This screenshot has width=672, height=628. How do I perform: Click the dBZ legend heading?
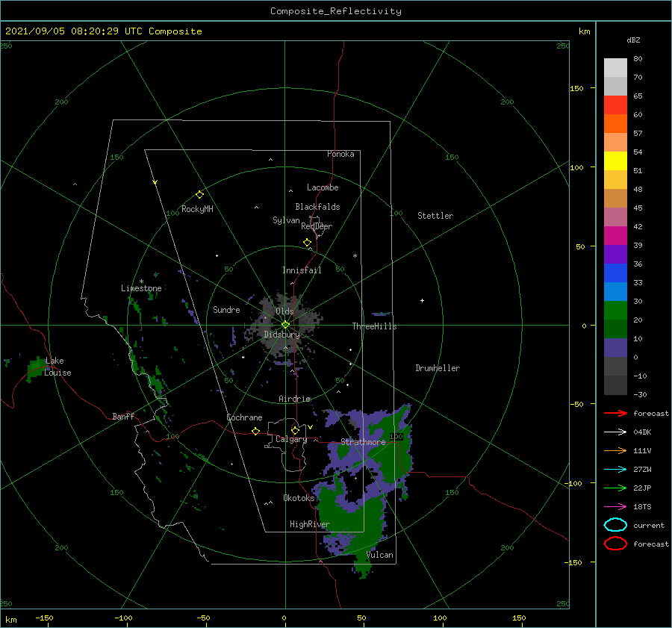pyautogui.click(x=633, y=40)
